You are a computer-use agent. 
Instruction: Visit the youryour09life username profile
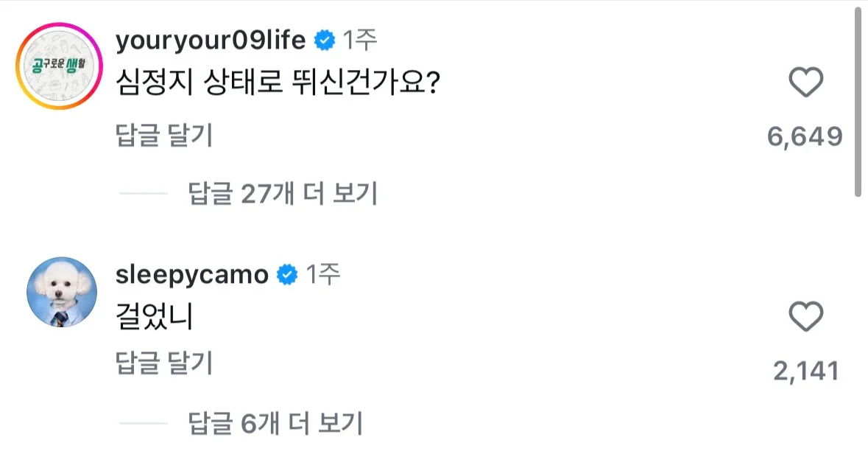[210, 41]
